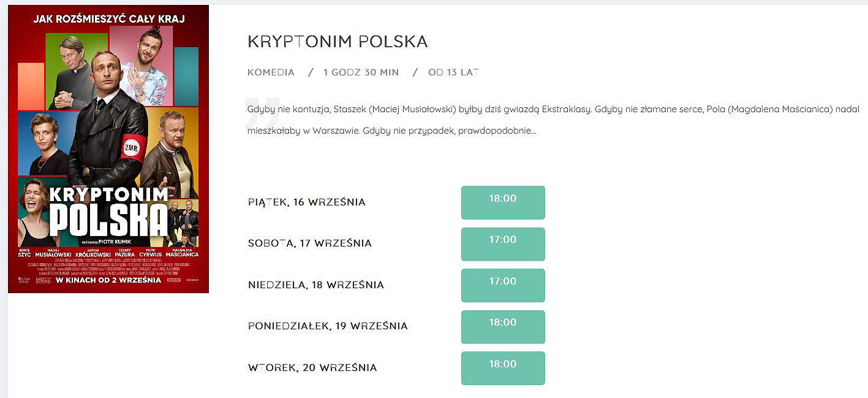The image size is (868, 398).
Task: Click the OD 13 LAT age rating
Action: tap(454, 72)
